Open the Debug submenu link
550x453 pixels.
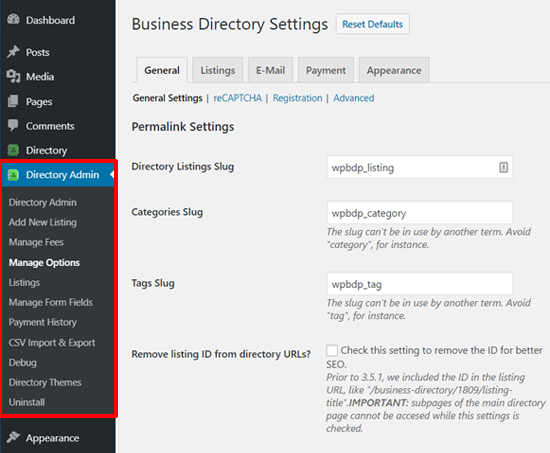click(22, 362)
